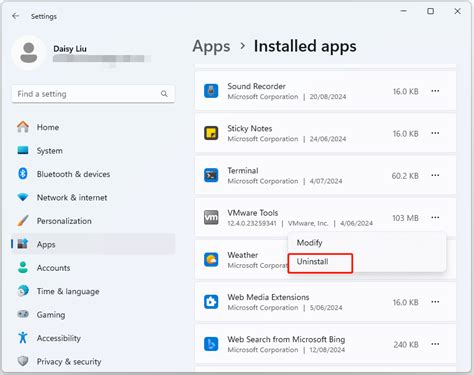Open Daisy Liu account profile

82,53
